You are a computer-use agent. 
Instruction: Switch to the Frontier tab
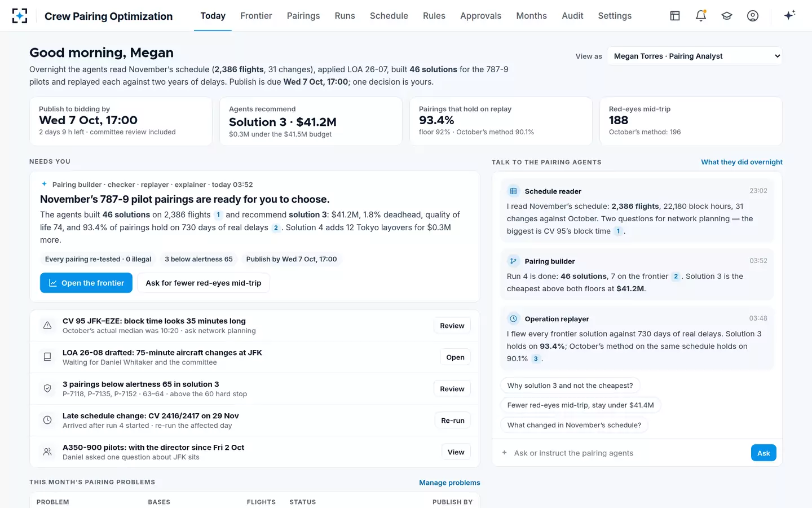coord(256,16)
